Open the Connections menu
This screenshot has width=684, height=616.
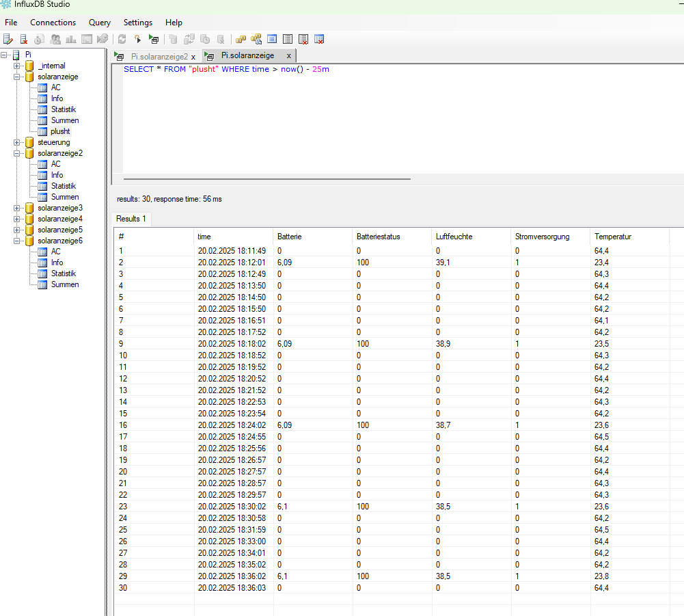pos(53,23)
